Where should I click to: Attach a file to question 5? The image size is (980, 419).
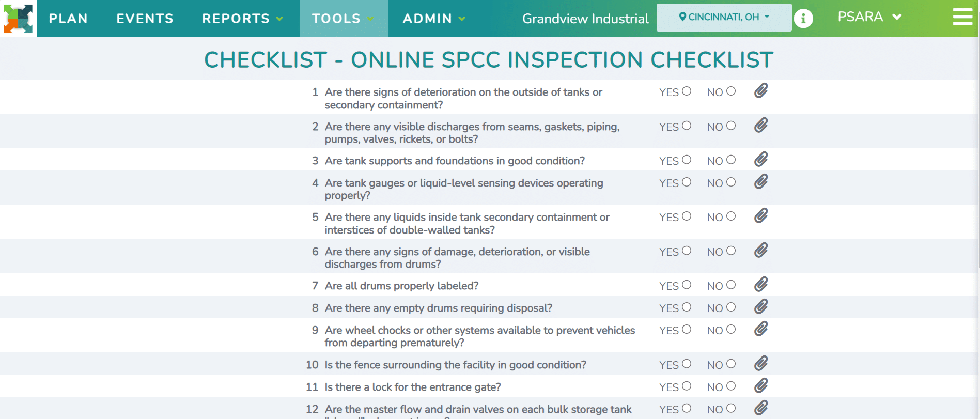pyautogui.click(x=761, y=216)
